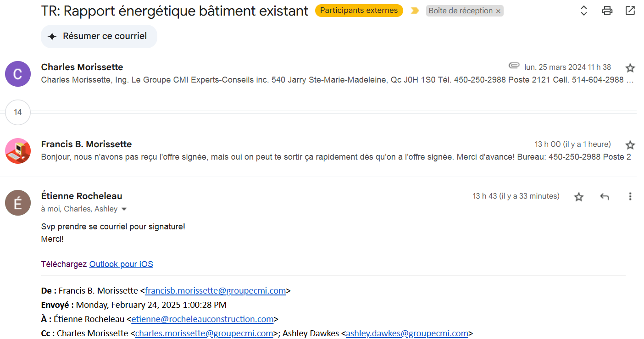Click the Résumer ce courriel button

(99, 36)
